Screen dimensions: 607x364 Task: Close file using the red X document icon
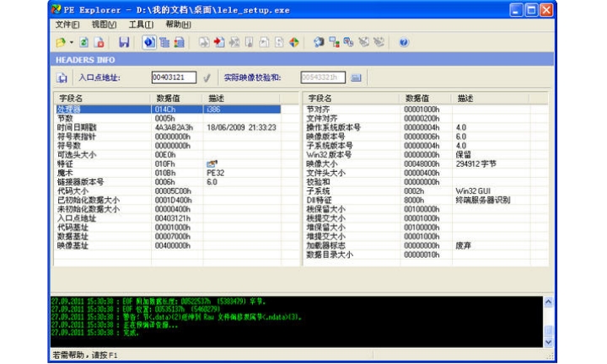[99, 42]
